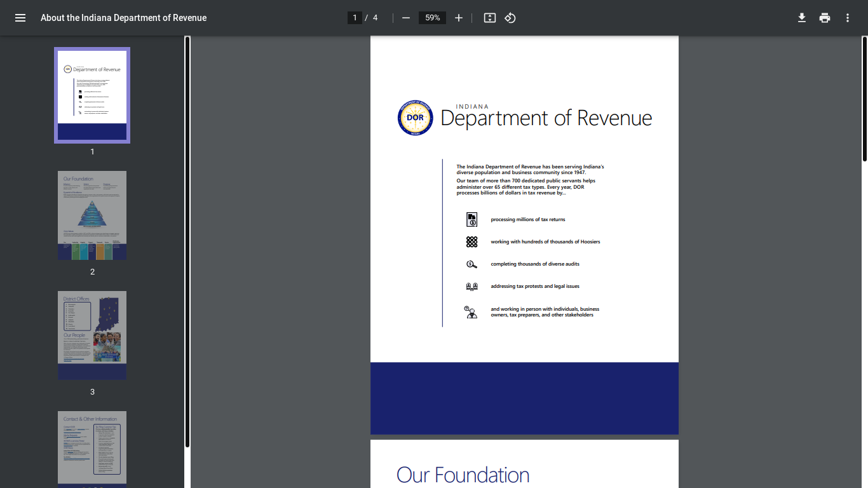The width and height of the screenshot is (868, 488).
Task: Select page 2 thumbnail Our Foundation
Action: 92,215
